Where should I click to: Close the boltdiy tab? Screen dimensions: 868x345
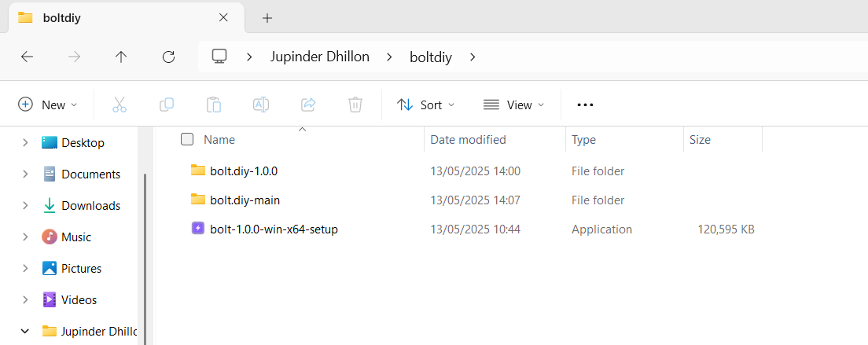click(223, 17)
